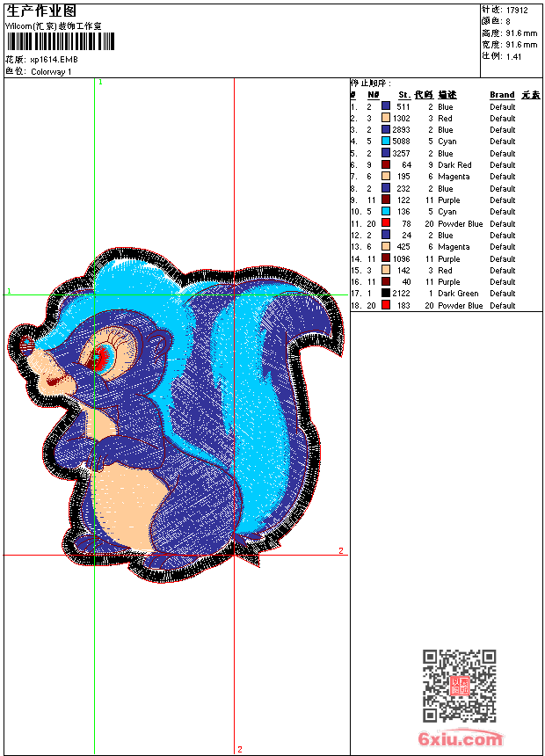The image size is (545, 756).
Task: Click the '停止顺序' heading
Action: click(370, 83)
